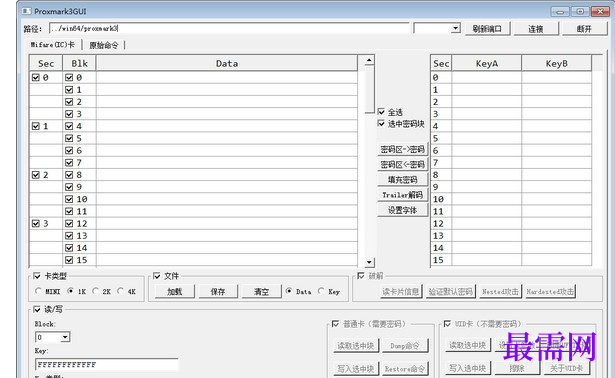The height and width of the screenshot is (378, 615).
Task: Toggle the 普通卡 normal card checkbox
Action: click(335, 324)
